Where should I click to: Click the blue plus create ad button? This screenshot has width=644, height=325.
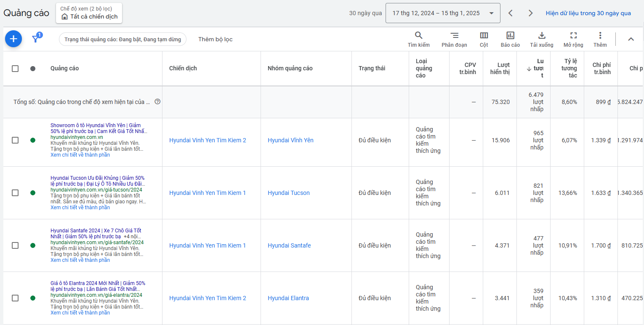(x=13, y=39)
